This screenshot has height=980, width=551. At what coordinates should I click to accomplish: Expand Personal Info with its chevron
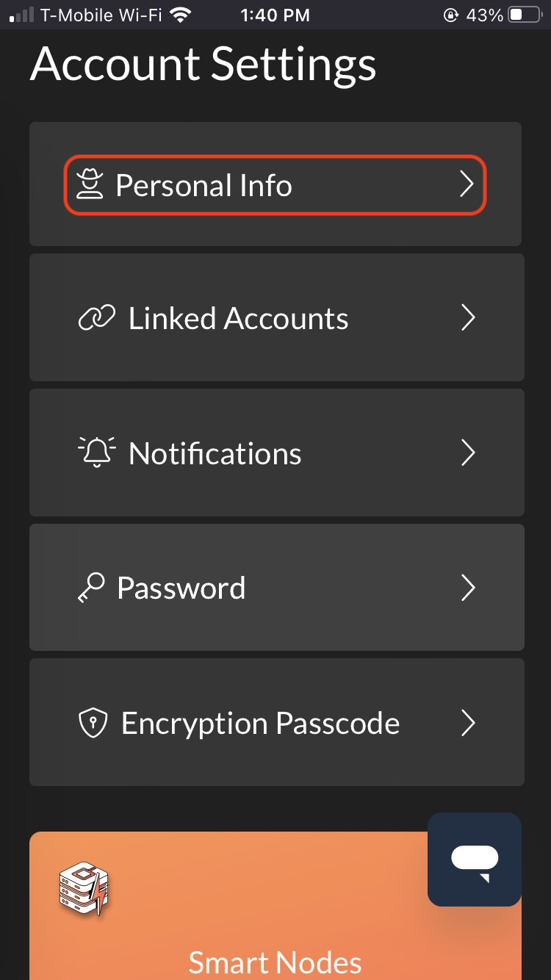[x=467, y=184]
